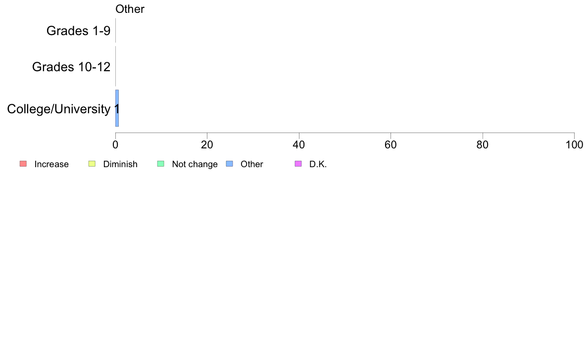The image size is (588, 364).
Task: Click the red Increase legend swatch
Action: [x=23, y=164]
